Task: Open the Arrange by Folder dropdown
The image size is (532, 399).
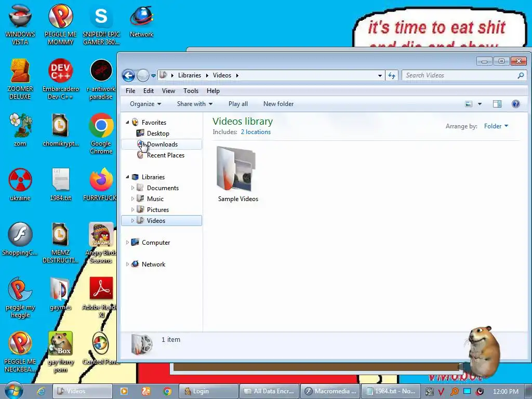Action: [x=496, y=126]
